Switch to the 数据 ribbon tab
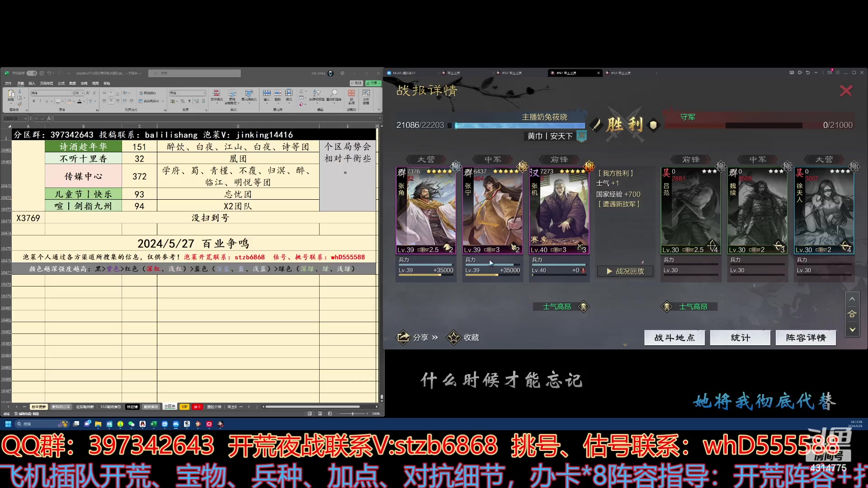The image size is (868, 488). pyautogui.click(x=73, y=84)
